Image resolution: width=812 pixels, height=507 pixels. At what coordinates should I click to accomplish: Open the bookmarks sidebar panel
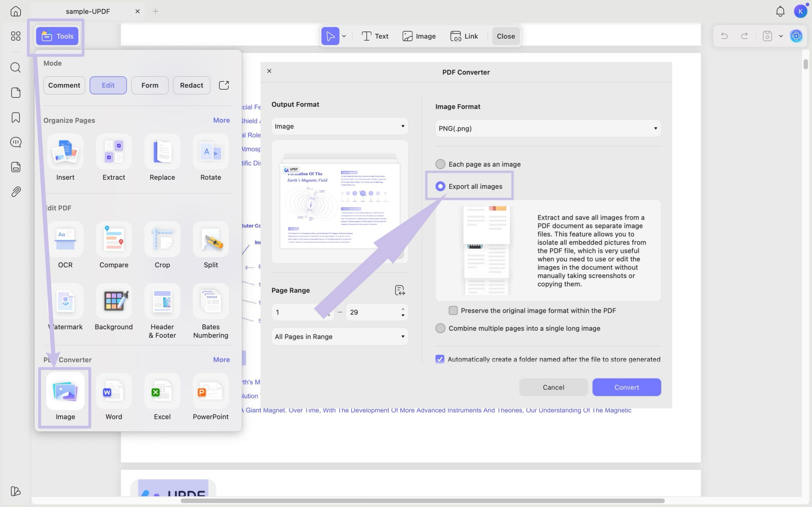pos(16,117)
